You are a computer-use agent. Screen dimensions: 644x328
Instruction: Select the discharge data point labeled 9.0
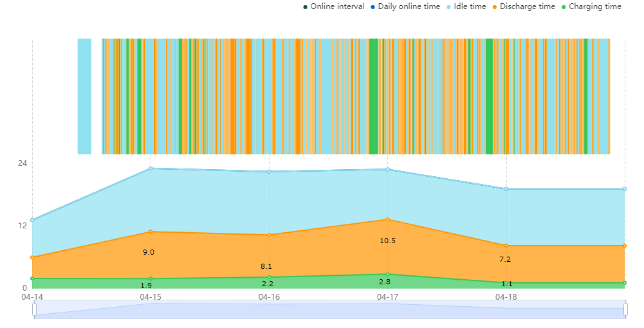tap(151, 232)
